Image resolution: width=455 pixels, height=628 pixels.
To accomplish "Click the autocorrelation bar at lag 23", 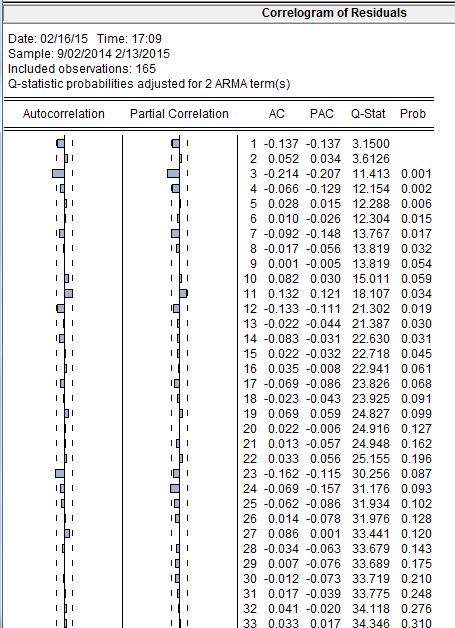I will tap(60, 474).
